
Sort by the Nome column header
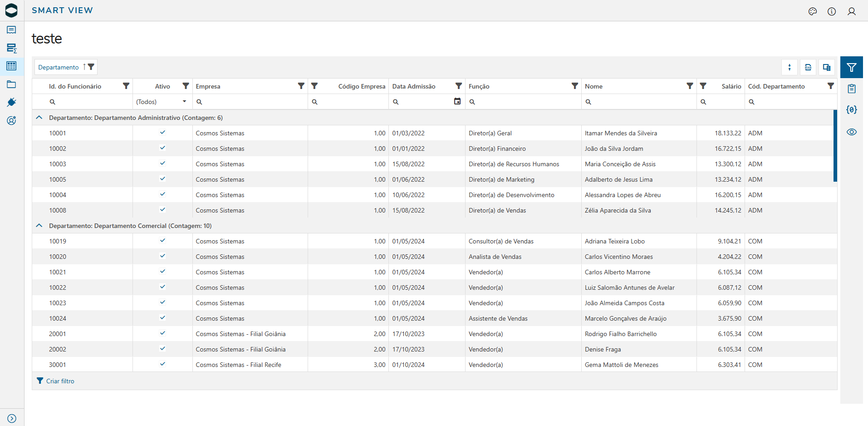(593, 86)
